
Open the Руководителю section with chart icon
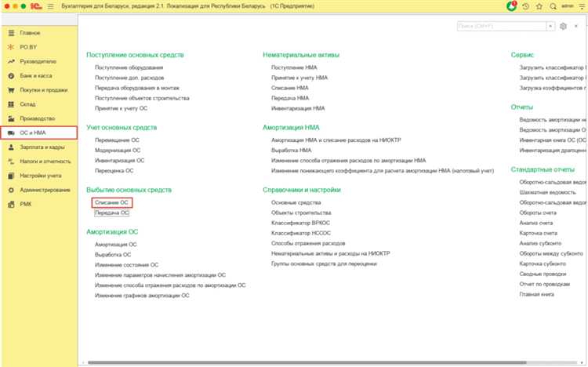(36, 61)
